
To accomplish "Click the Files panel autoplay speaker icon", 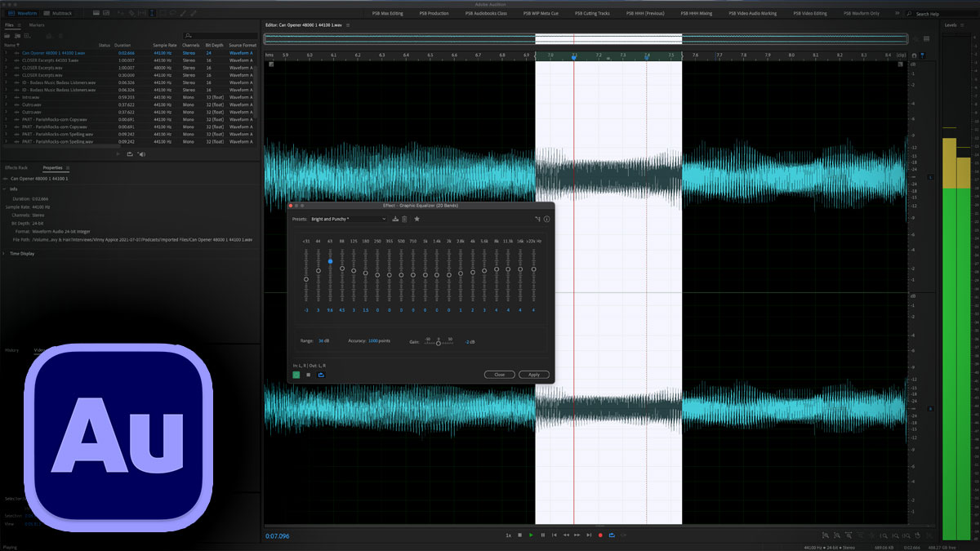I will click(x=141, y=153).
